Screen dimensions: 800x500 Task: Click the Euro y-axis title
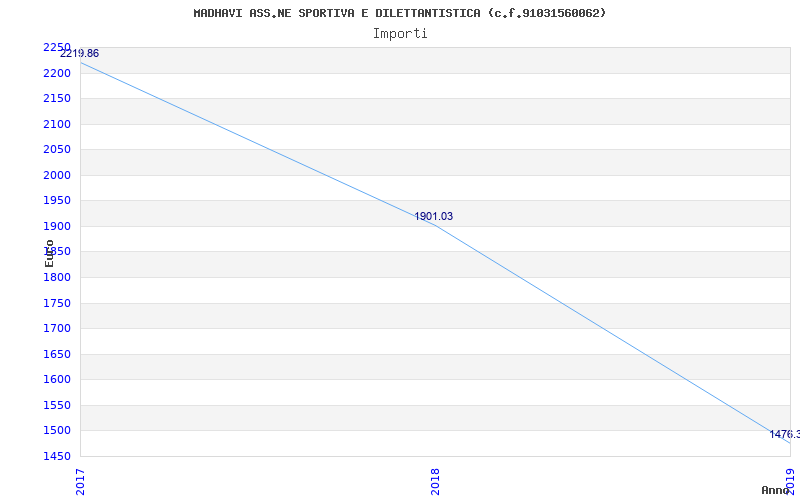coord(49,254)
